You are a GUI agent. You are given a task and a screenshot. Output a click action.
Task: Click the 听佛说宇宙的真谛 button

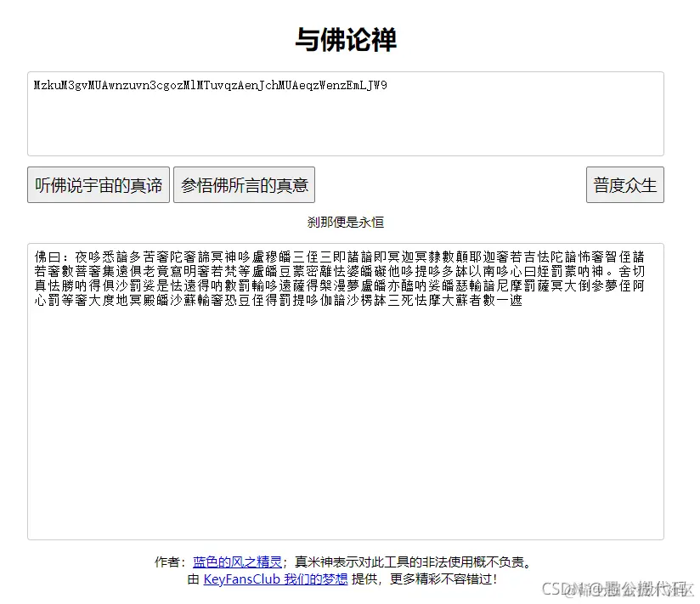pyautogui.click(x=98, y=184)
